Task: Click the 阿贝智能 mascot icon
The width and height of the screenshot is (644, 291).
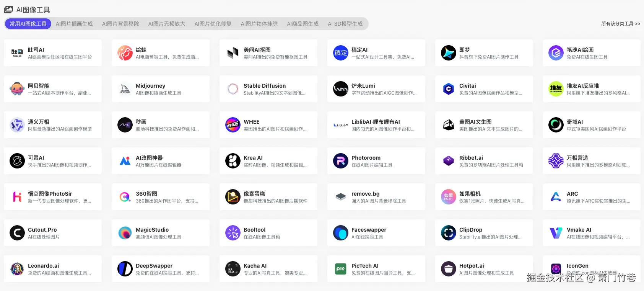Action: point(17,89)
